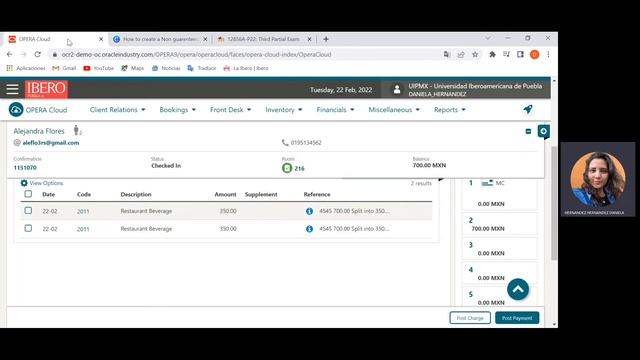Expand the Client Relations menu
640x360 pixels.
click(x=118, y=109)
